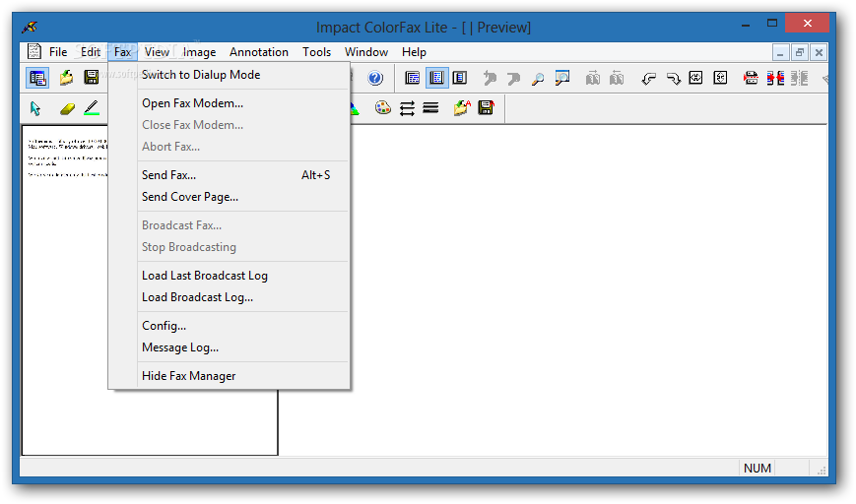This screenshot has width=856, height=504.
Task: Choose Send Fax... from the menu
Action: (x=229, y=175)
